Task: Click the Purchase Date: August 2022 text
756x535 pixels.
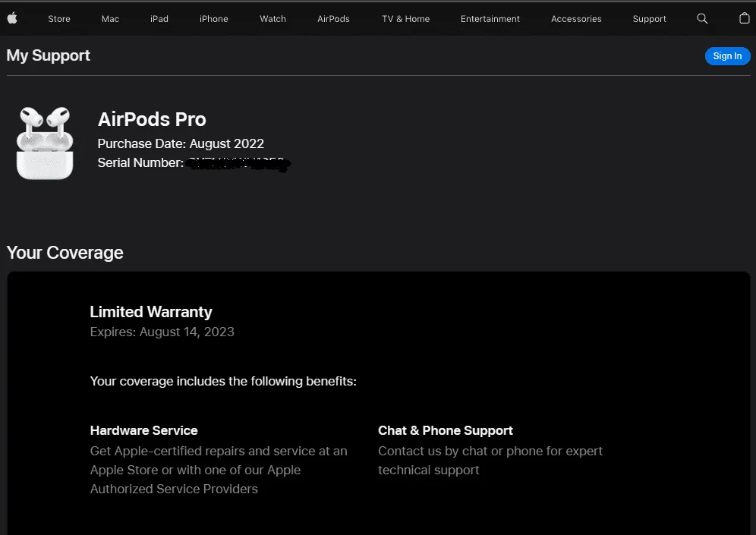Action: [181, 143]
